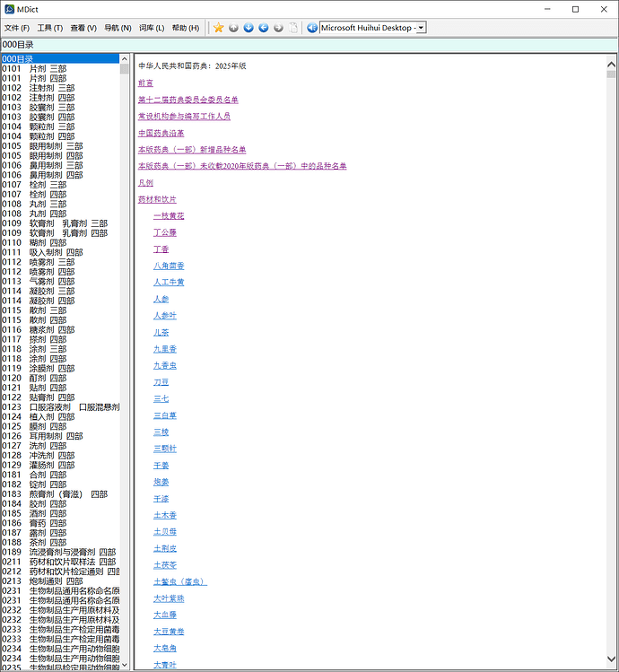Screen dimensions: 619x672
Task: Open the 土贝母 link
Action: 165,532
